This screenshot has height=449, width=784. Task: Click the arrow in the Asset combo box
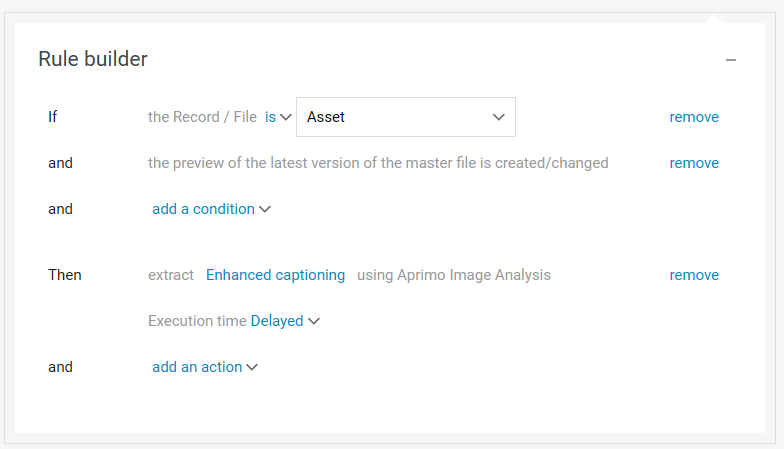pyautogui.click(x=499, y=117)
